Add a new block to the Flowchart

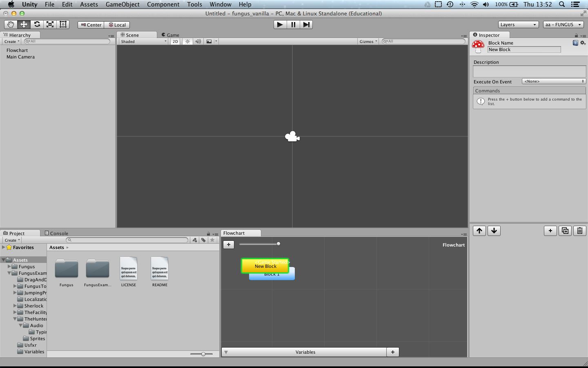(229, 245)
